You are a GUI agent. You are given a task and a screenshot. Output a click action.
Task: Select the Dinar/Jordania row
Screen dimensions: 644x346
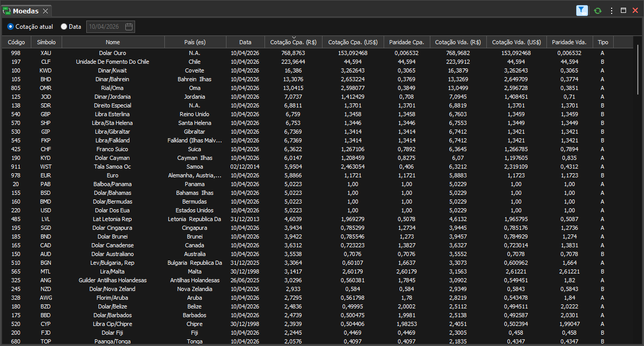pyautogui.click(x=317, y=97)
